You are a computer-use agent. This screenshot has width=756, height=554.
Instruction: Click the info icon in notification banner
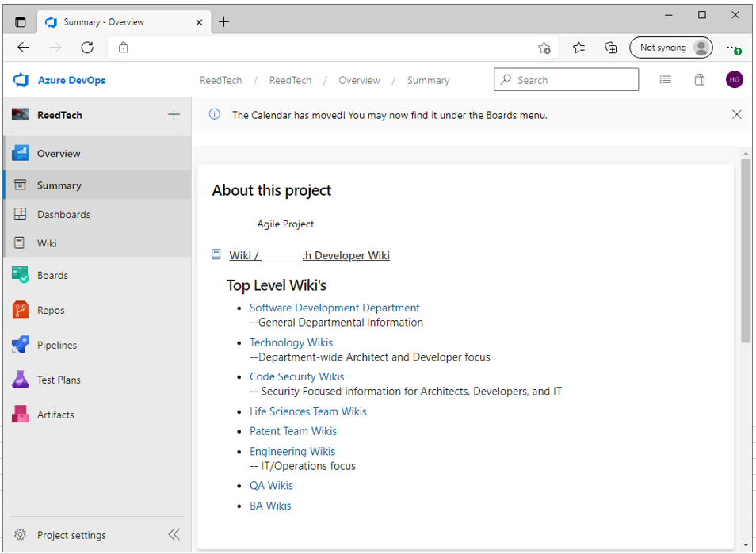click(x=215, y=114)
